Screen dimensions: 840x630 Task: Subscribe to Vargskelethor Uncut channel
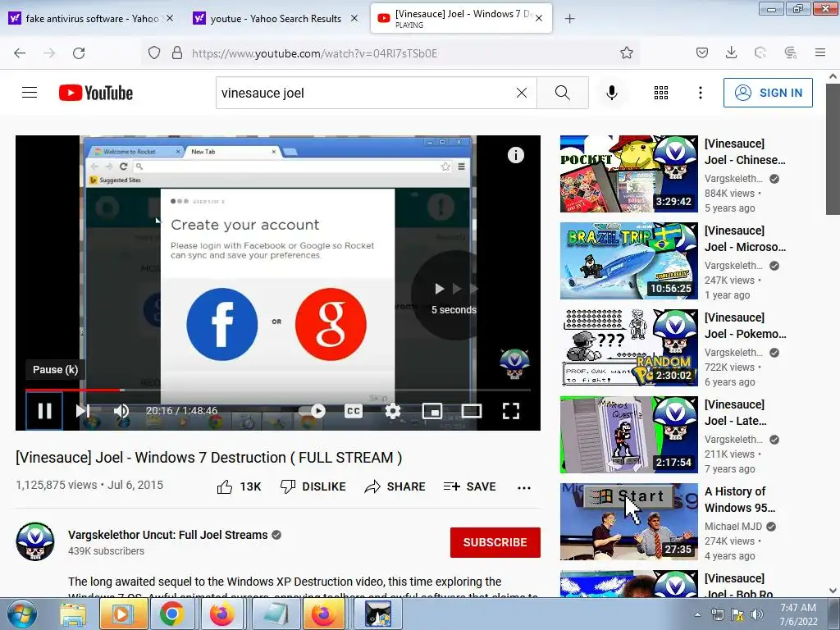click(x=495, y=542)
